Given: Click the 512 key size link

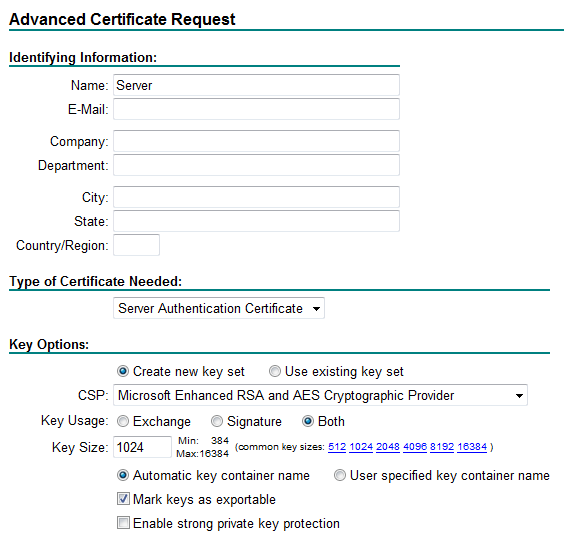Looking at the screenshot, I should (337, 447).
